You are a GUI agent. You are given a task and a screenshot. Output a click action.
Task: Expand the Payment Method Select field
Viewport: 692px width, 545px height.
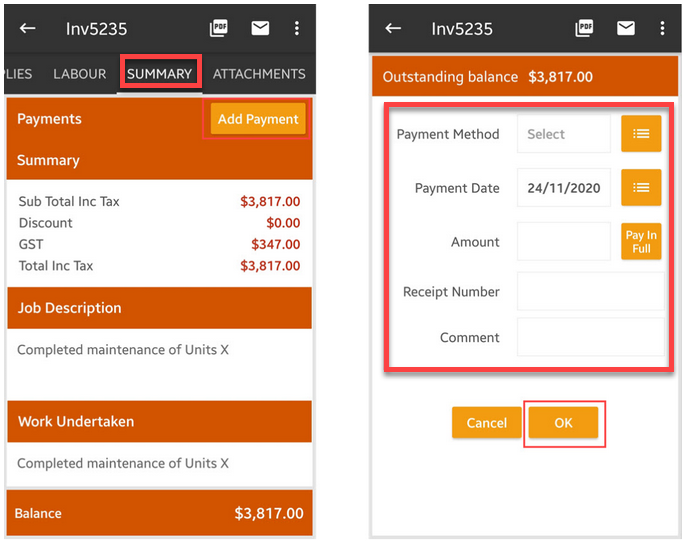[x=563, y=134]
